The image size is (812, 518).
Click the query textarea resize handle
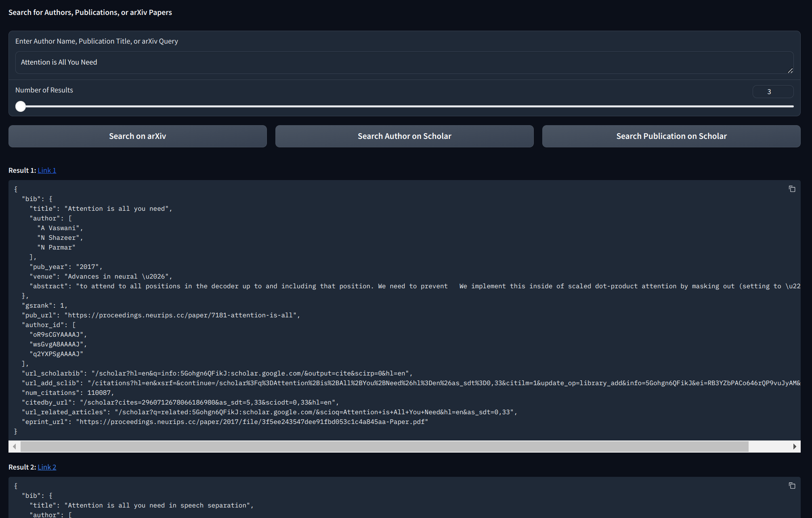coord(790,71)
